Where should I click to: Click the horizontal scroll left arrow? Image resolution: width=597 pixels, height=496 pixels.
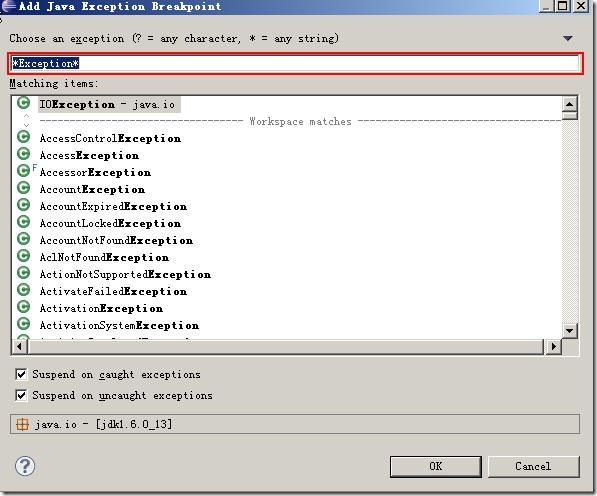(20, 346)
